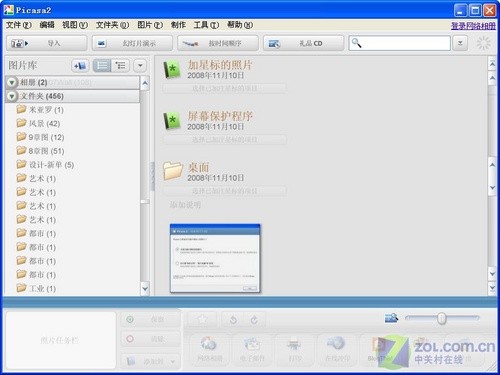Click the star button to star photo
Image resolution: width=500 pixels, height=375 pixels.
point(202,320)
